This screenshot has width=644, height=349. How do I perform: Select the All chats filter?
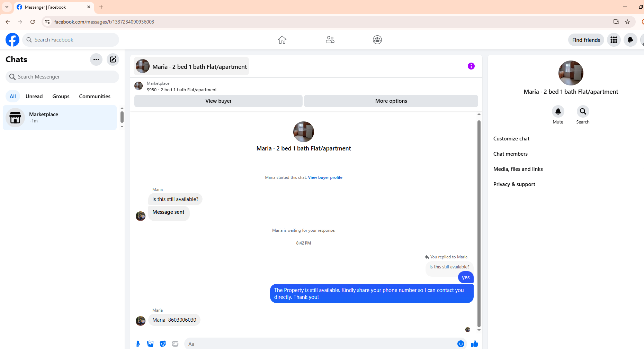13,97
